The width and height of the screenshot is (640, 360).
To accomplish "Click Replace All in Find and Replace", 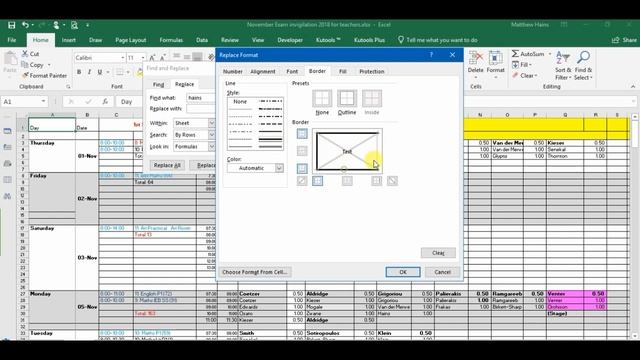I will [167, 165].
